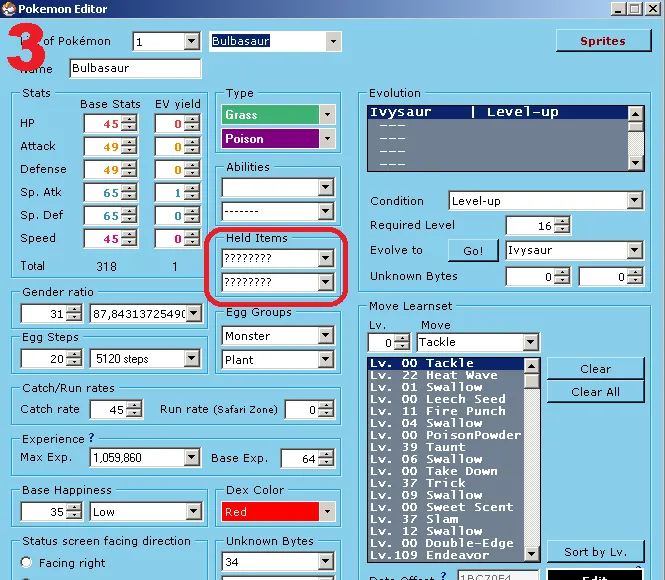The image size is (665, 580).
Task: Click the Pokemon Editor title bar icon
Action: (8, 9)
